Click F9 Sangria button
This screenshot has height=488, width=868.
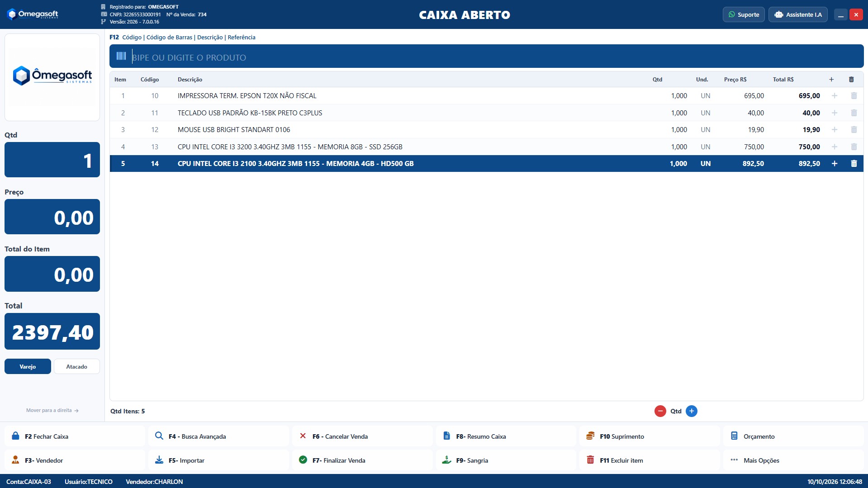pos(506,460)
